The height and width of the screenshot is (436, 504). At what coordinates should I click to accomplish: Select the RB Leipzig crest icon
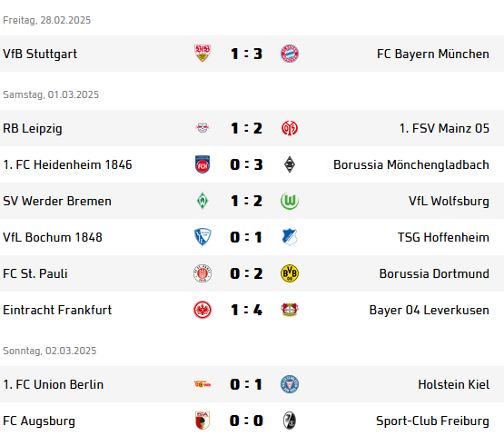point(203,128)
